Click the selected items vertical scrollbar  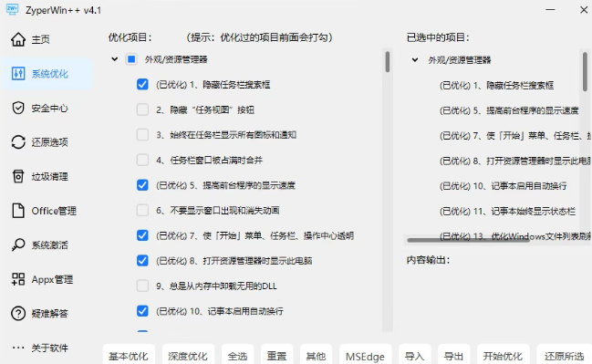click(585, 72)
